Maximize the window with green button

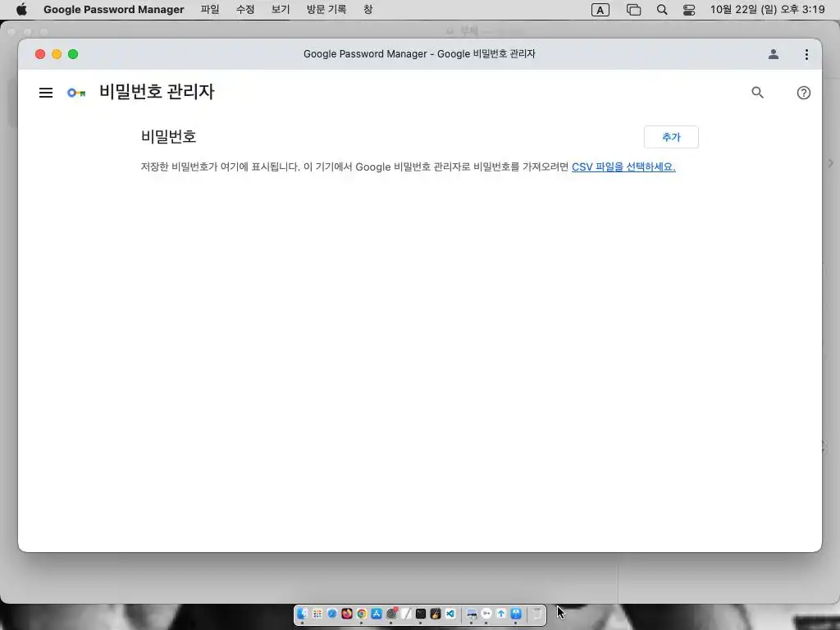click(73, 54)
